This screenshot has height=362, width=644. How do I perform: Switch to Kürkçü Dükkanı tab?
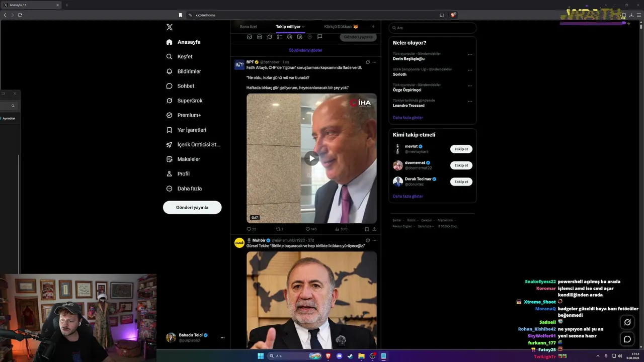point(341,27)
